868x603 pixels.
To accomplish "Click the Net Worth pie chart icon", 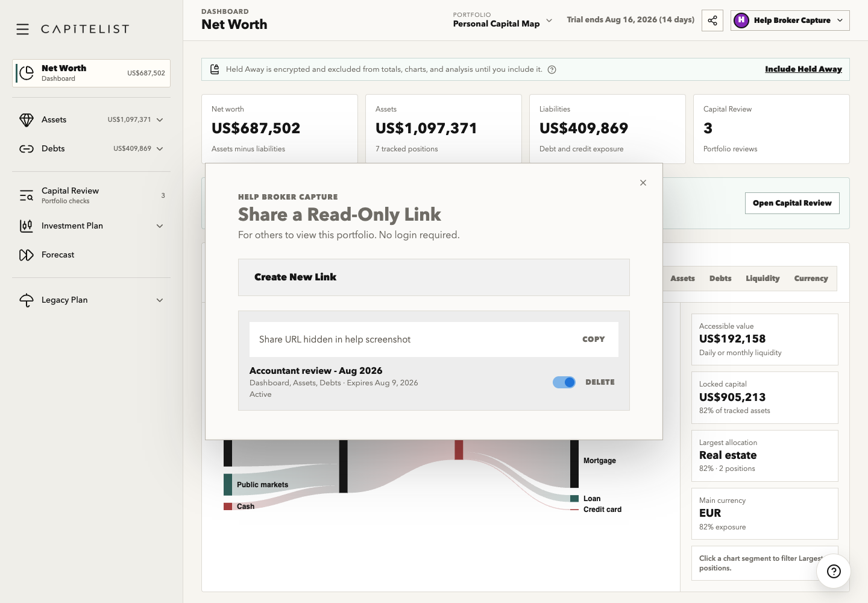I will [27, 73].
